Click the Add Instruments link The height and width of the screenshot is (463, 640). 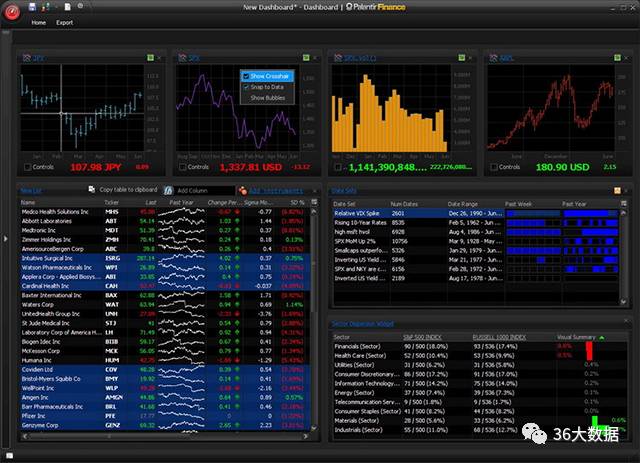(x=276, y=191)
